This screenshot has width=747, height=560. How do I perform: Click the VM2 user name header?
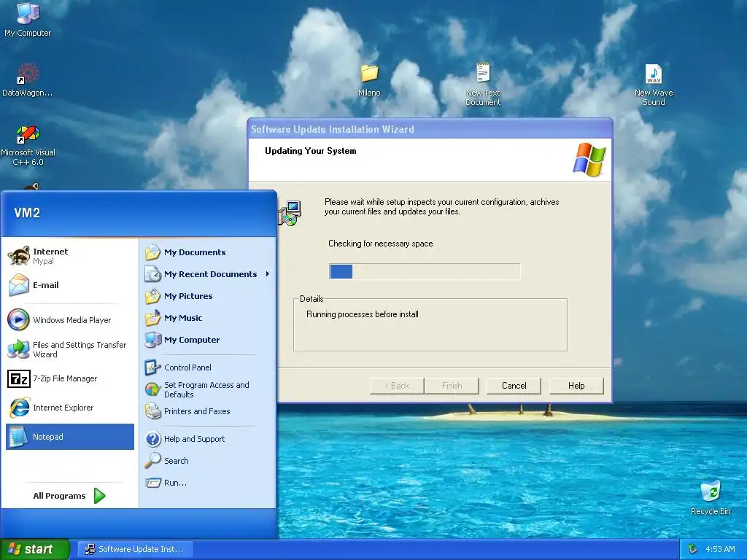(27, 213)
